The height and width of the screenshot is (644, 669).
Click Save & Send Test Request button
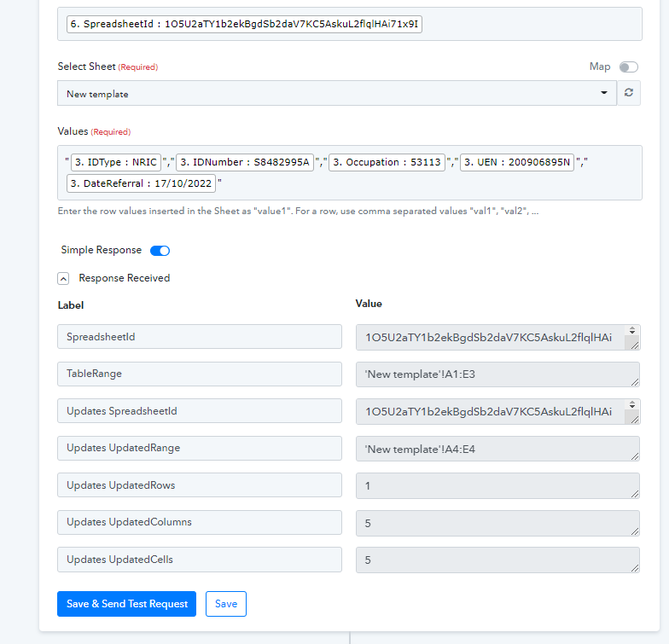click(x=126, y=604)
